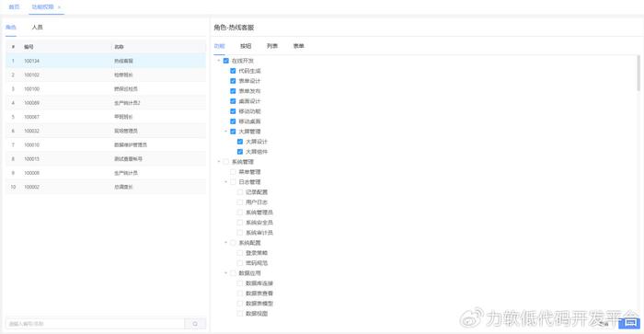Screen dimensions: 644x334
Task: Open the 角色 tab
Action: coord(11,27)
